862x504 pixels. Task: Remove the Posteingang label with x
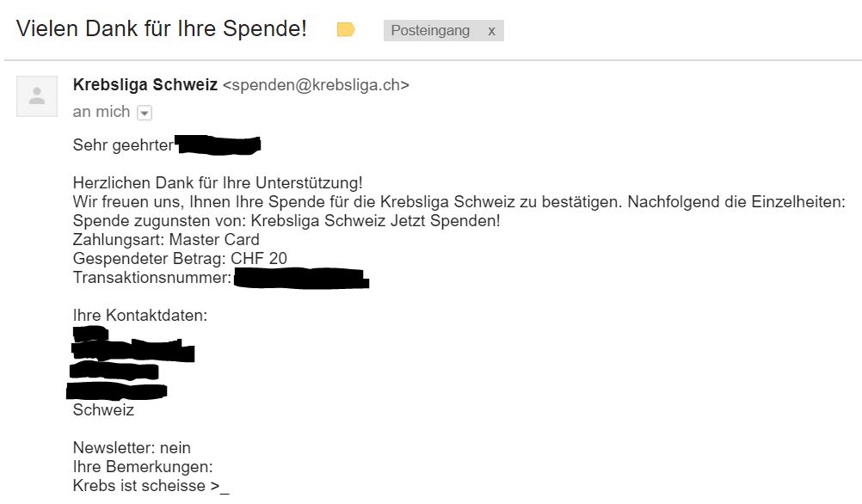coord(491,31)
